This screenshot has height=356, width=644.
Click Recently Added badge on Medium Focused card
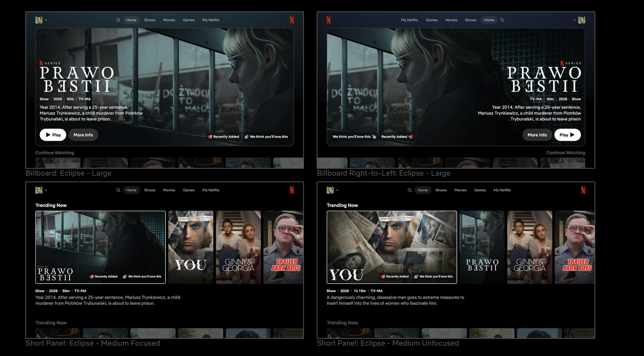tap(103, 276)
